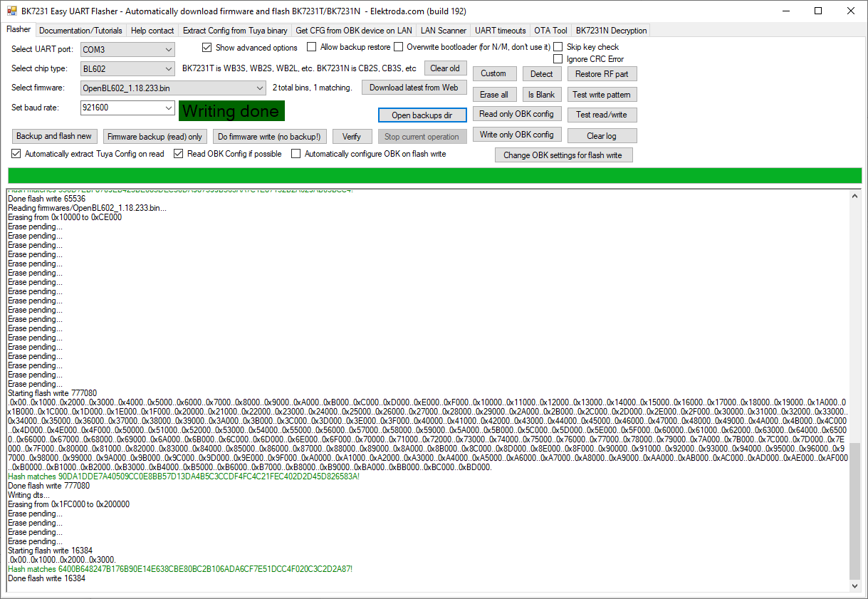Viewport: 868px width, 599px height.
Task: Click the Erase all button
Action: coord(493,95)
